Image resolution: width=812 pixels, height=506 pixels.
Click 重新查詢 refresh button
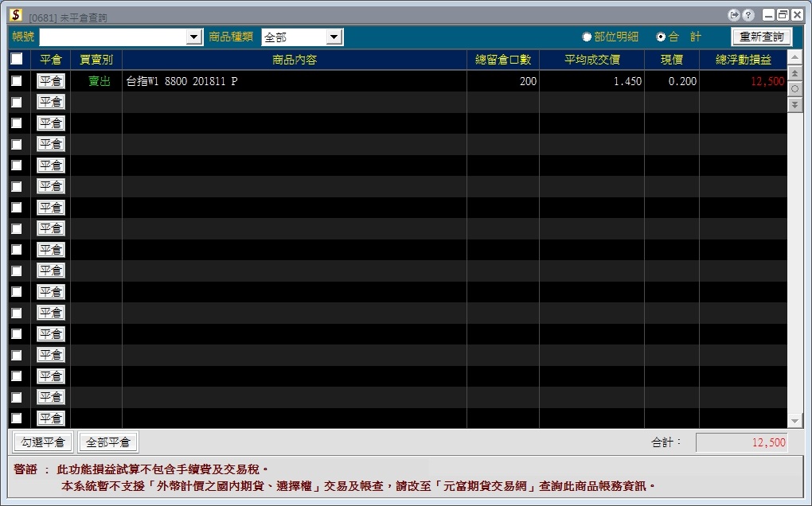761,37
